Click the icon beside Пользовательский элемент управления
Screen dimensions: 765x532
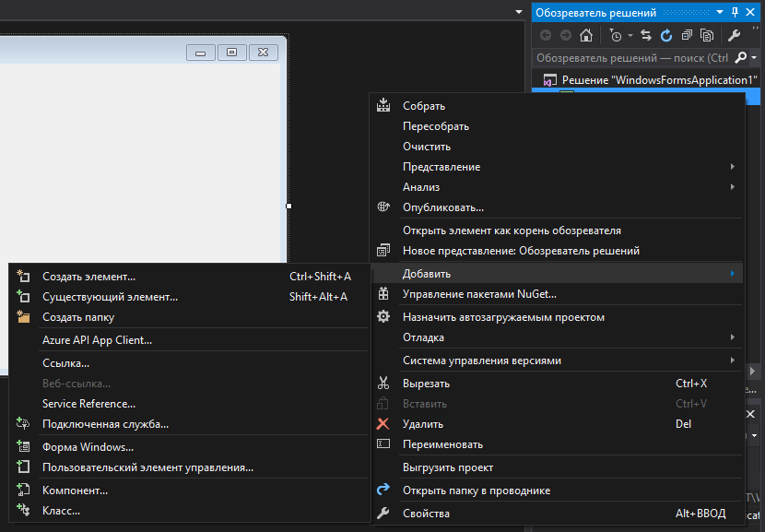point(23,467)
